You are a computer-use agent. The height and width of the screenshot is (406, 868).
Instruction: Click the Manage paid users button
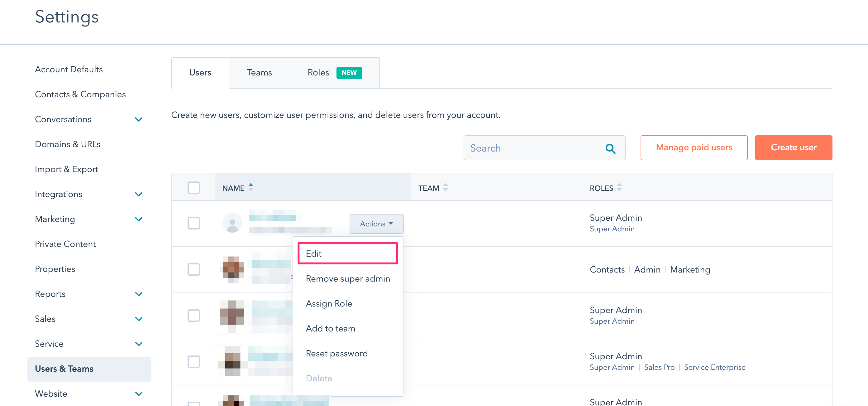tap(694, 148)
